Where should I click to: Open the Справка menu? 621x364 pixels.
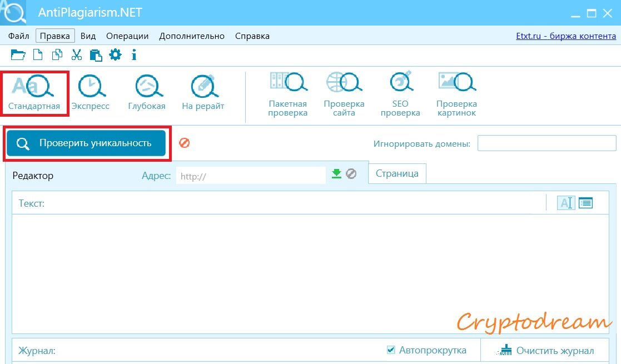click(x=252, y=36)
